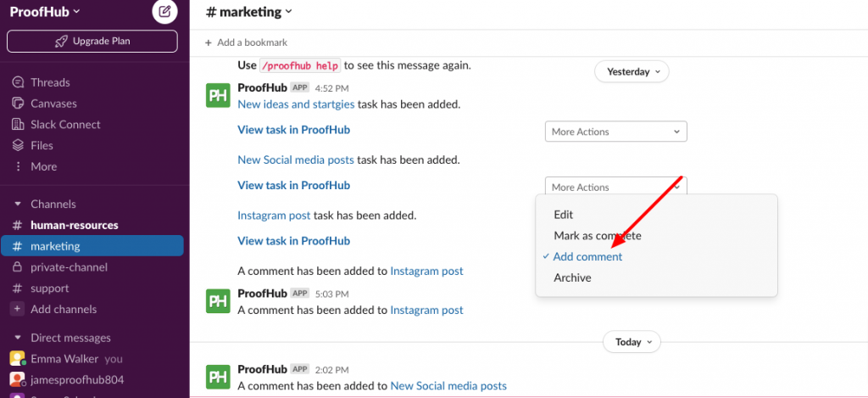Click the More item with three dots
Image resolution: width=868 pixels, height=398 pixels.
click(x=34, y=167)
